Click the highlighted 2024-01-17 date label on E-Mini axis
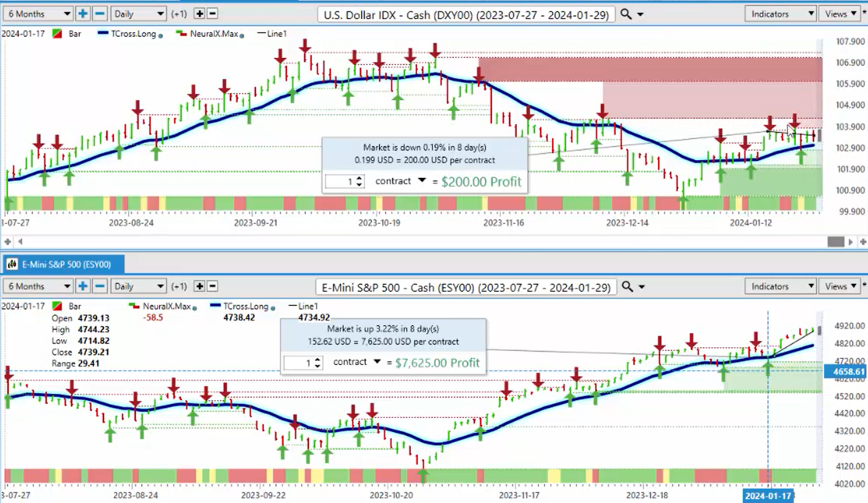868x503 pixels. coord(767,495)
